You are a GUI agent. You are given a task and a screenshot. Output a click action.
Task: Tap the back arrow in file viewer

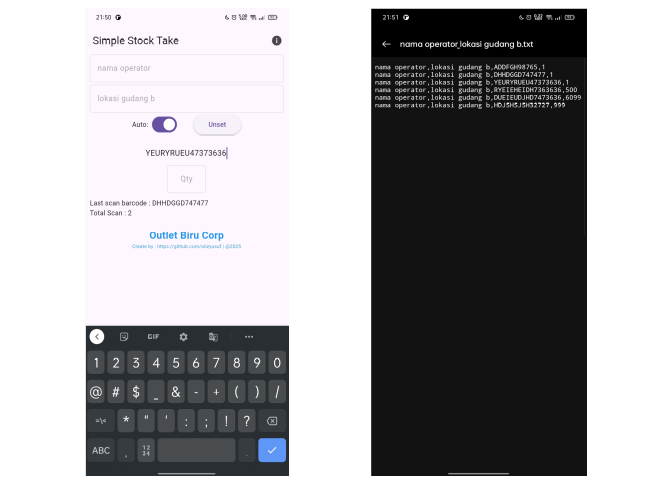[x=386, y=44]
